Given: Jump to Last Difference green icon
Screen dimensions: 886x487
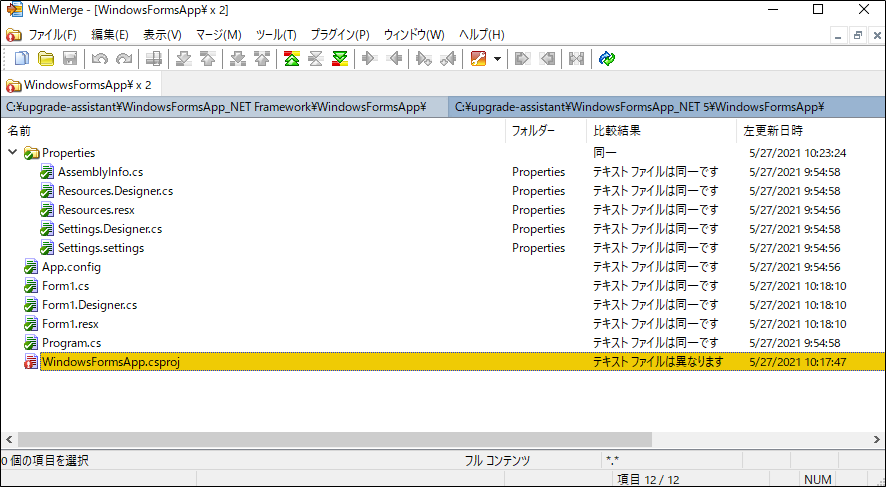Looking at the screenshot, I should tap(340, 58).
